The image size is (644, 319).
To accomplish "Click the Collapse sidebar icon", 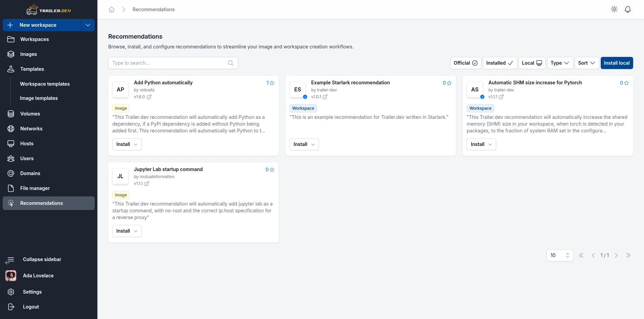I will point(10,260).
